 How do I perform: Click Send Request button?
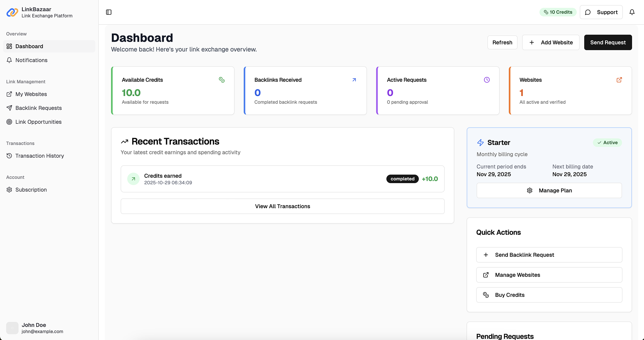pos(608,42)
